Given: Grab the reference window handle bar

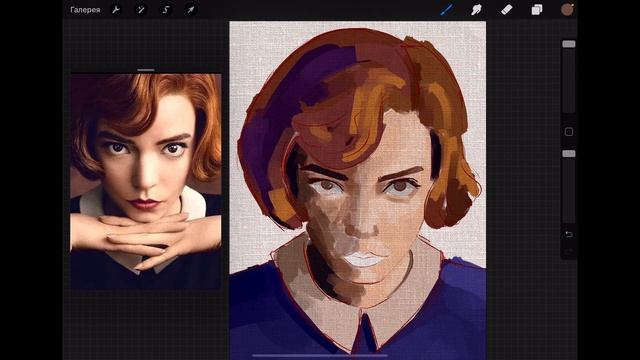Looking at the screenshot, I should (x=146, y=70).
